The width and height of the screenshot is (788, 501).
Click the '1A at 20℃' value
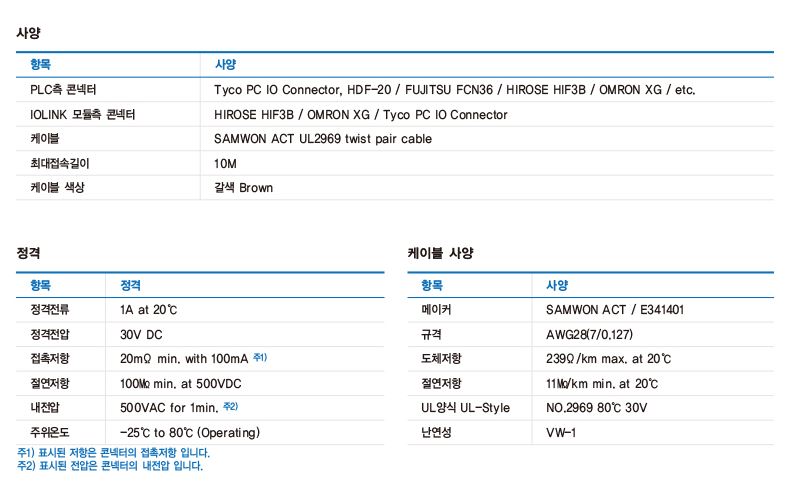[x=148, y=310]
